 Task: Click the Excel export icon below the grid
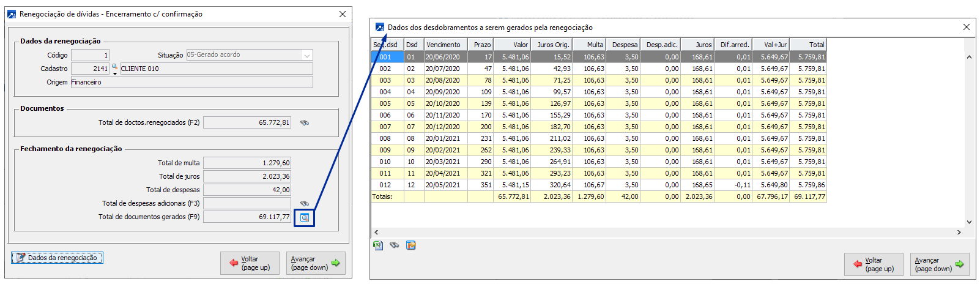[378, 245]
